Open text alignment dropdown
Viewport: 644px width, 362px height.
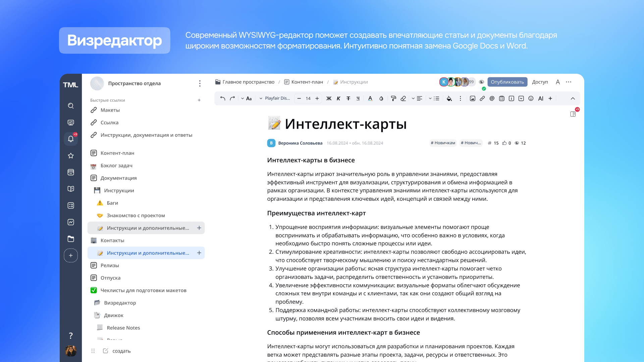417,99
